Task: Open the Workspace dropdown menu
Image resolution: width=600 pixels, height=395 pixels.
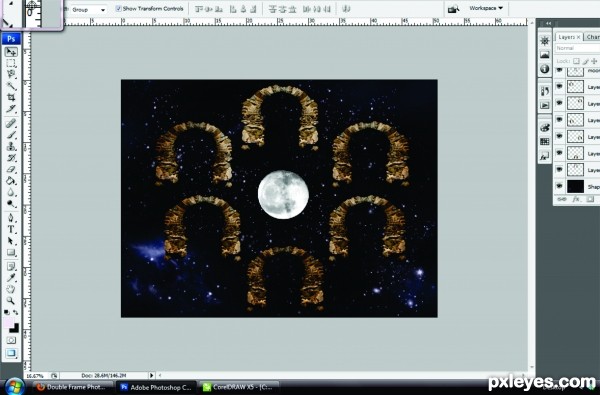Action: coord(486,8)
